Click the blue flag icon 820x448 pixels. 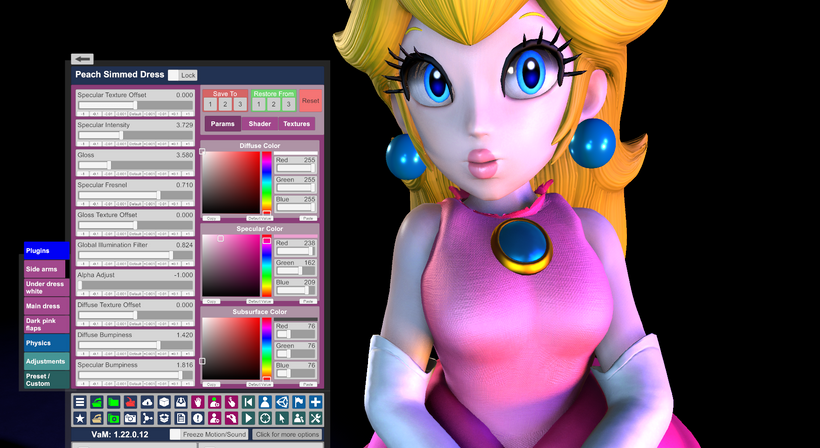298,402
